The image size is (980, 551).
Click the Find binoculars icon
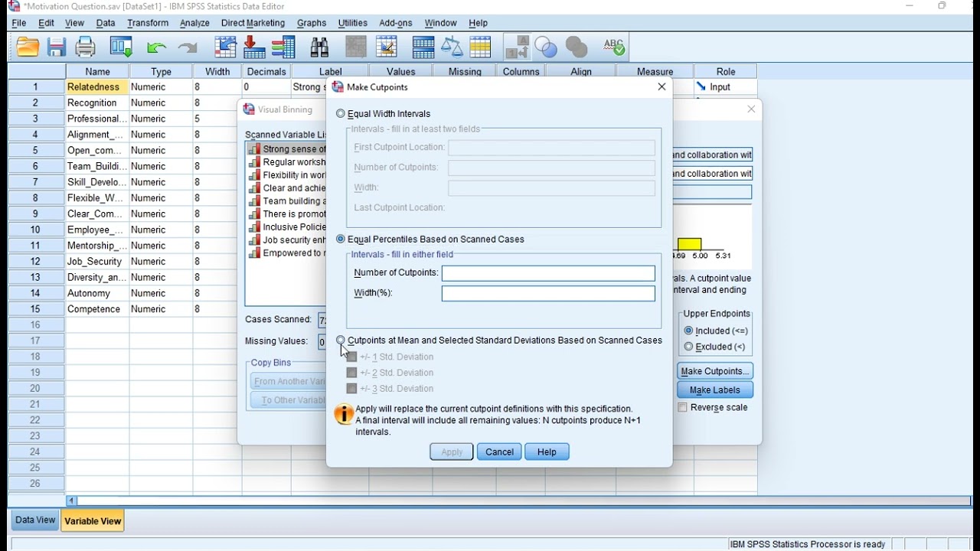point(320,47)
